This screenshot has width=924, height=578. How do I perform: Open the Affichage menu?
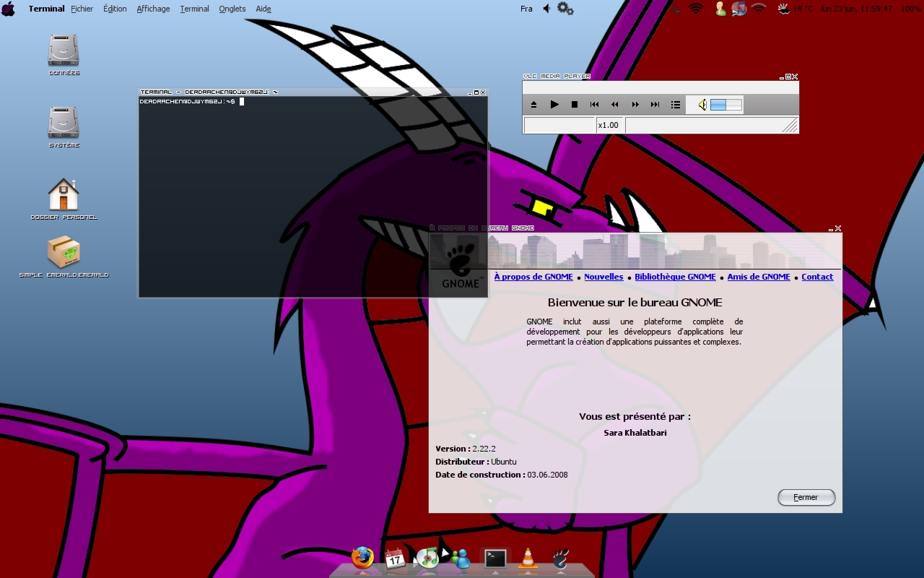[x=153, y=9]
